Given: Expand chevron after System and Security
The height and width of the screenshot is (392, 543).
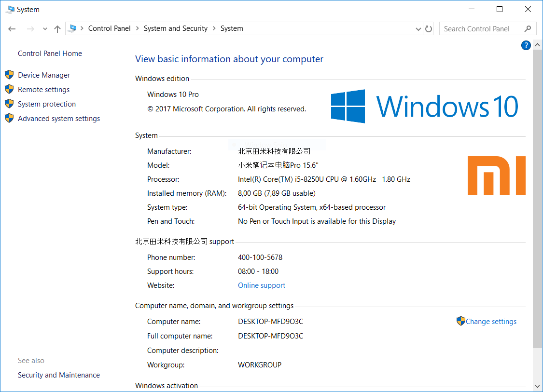Looking at the screenshot, I should point(214,28).
